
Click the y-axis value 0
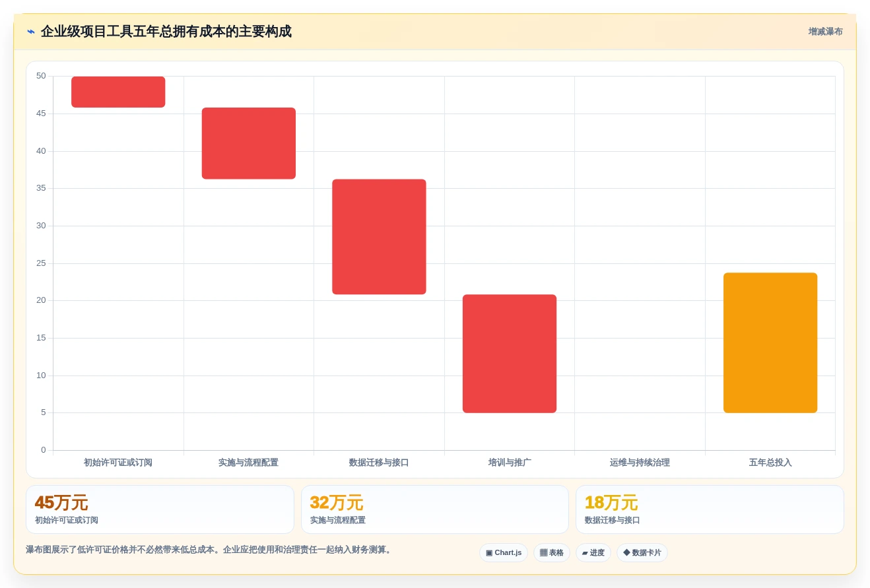[x=44, y=450]
